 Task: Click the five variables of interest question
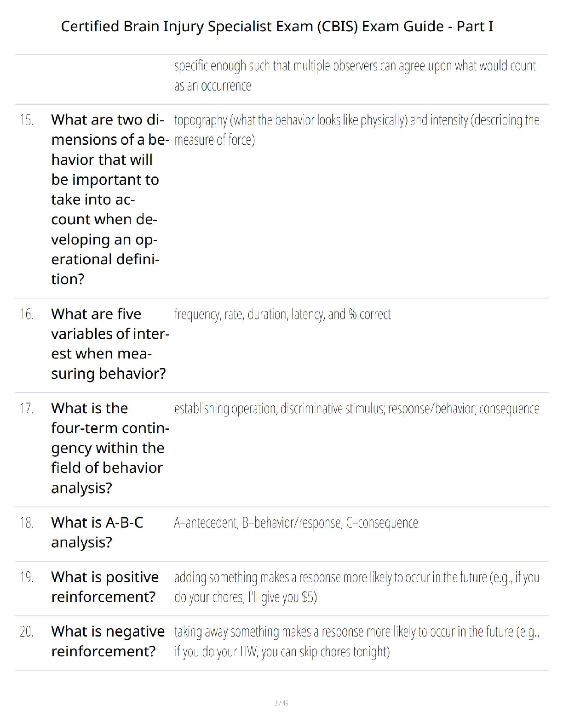tap(110, 343)
